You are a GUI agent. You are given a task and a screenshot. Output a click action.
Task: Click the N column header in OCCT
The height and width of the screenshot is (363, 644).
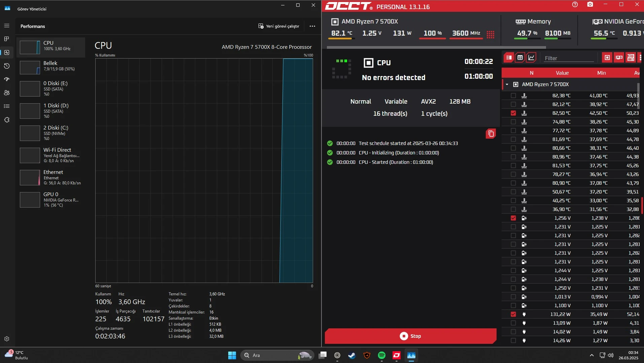pos(532,73)
